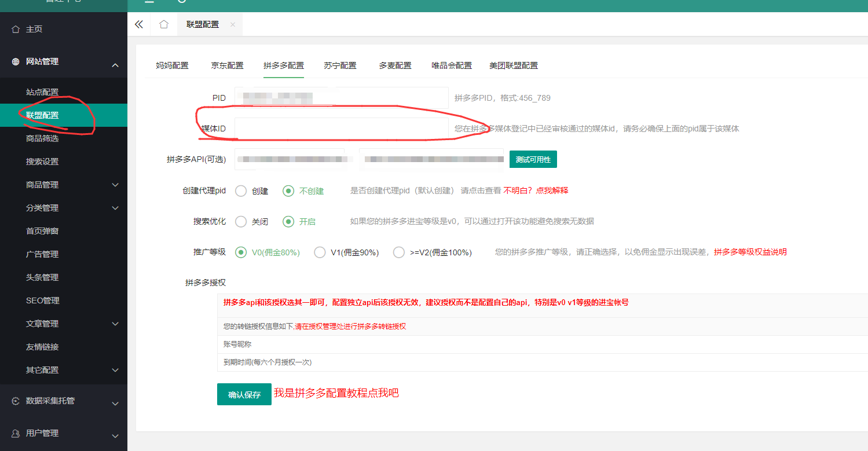The image size is (868, 451).
Task: Open 商品筛选 in sidebar
Action: [x=42, y=138]
